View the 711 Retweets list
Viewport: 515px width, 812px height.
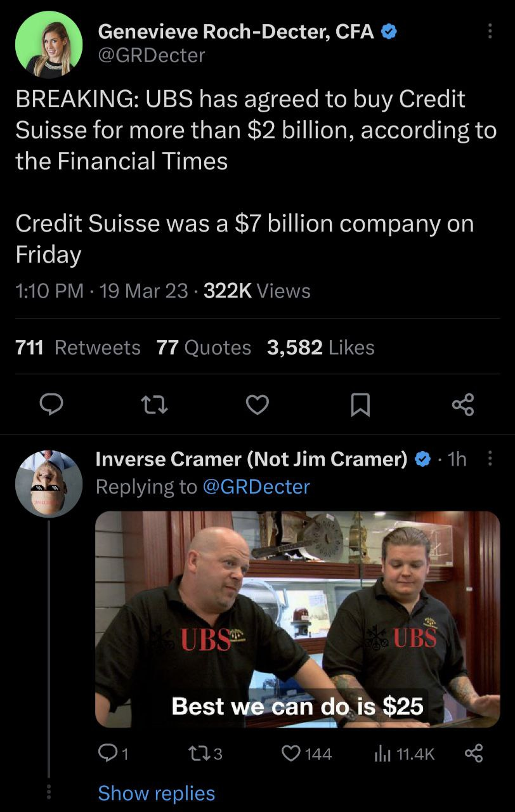78,348
